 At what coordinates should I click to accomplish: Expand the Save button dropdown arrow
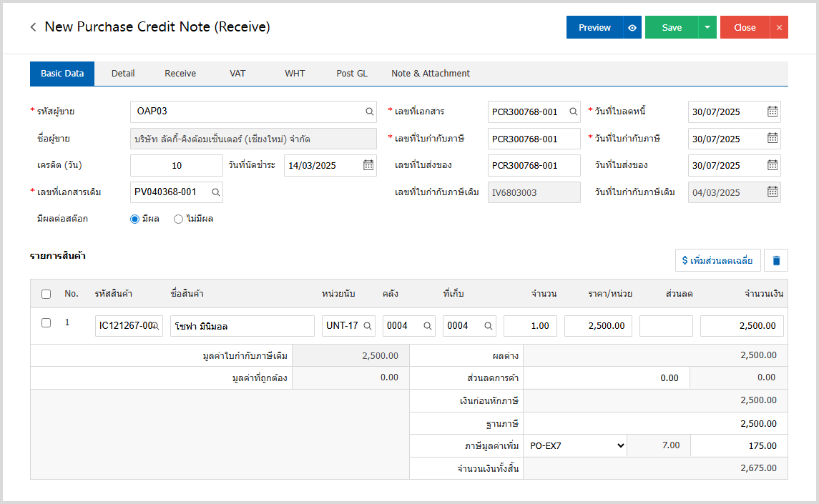707,27
